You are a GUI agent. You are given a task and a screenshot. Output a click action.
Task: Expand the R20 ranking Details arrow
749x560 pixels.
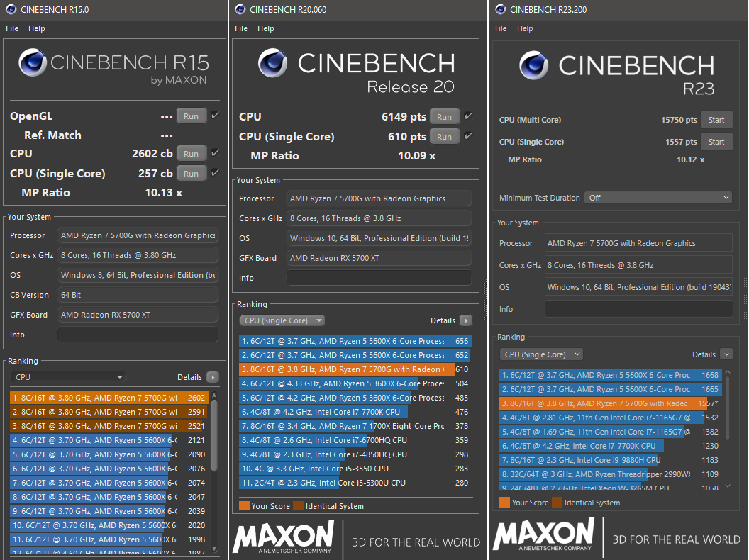point(466,320)
